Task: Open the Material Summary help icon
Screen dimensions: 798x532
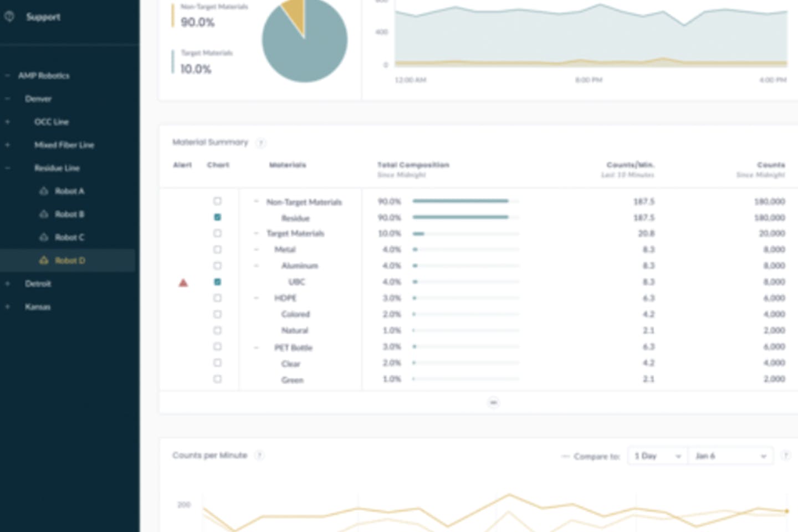Action: point(260,143)
